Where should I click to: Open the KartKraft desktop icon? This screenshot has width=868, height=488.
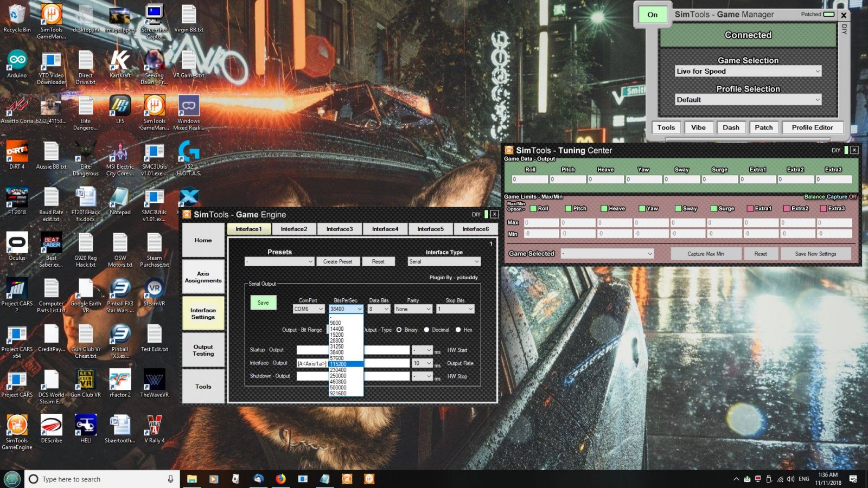tap(120, 61)
